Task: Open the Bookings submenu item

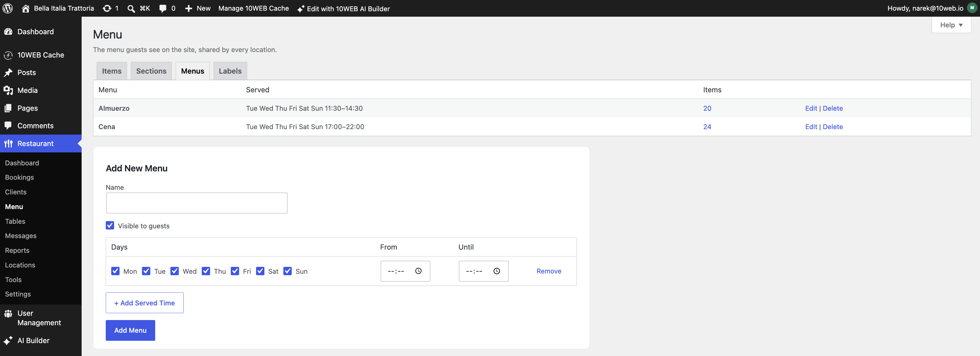Action: click(x=20, y=177)
